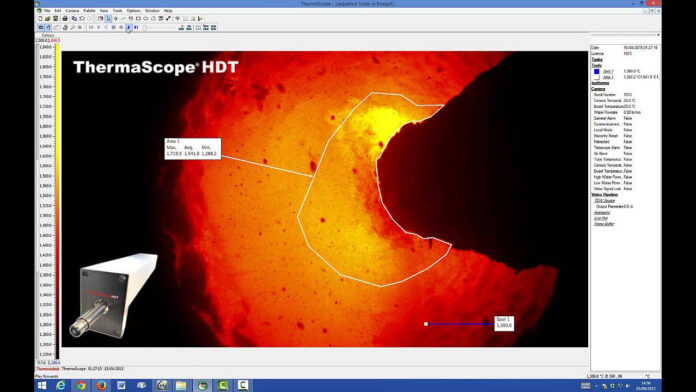Click the Area 1 link in side panel
The image size is (696, 392).
[608, 77]
